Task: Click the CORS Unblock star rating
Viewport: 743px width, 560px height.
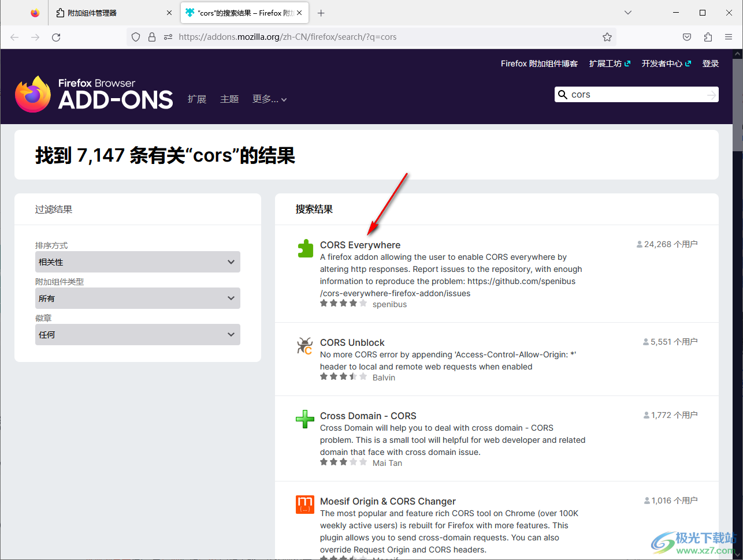Action: (x=343, y=377)
